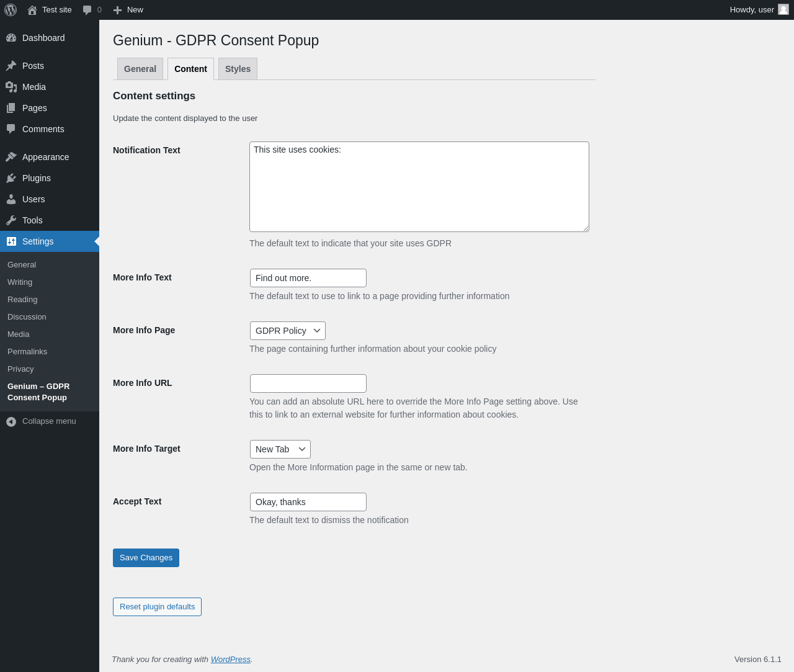The width and height of the screenshot is (794, 672).
Task: Click the New plus icon
Action: pyautogui.click(x=117, y=10)
